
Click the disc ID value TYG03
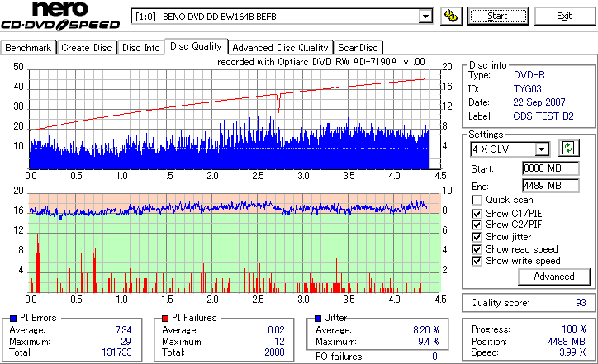[x=528, y=89]
